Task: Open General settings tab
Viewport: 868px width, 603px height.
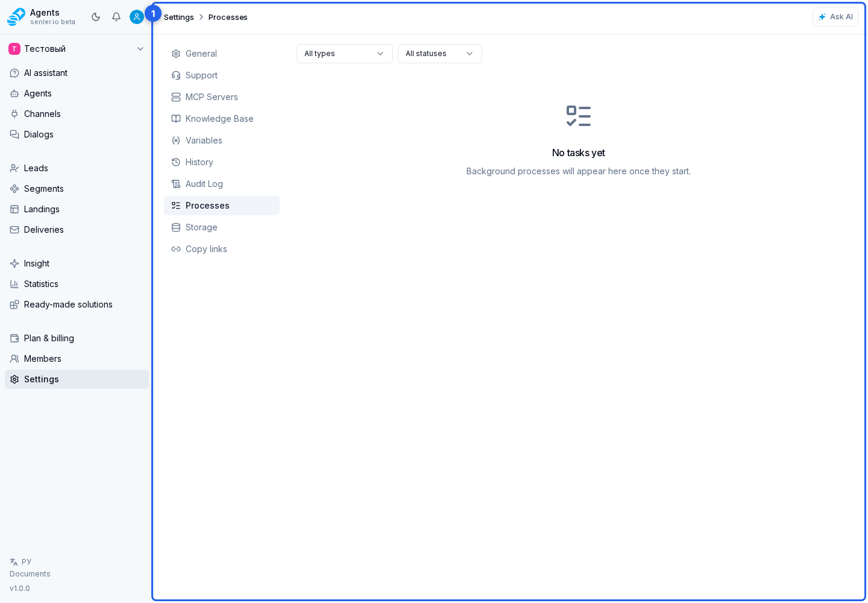Action: tap(222, 54)
